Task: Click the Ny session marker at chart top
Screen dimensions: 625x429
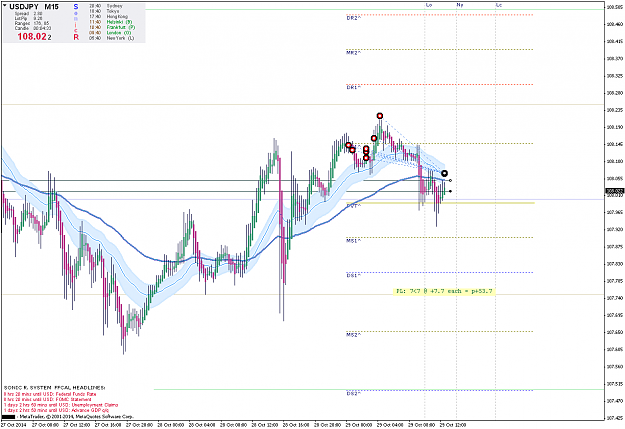Action: (x=460, y=5)
